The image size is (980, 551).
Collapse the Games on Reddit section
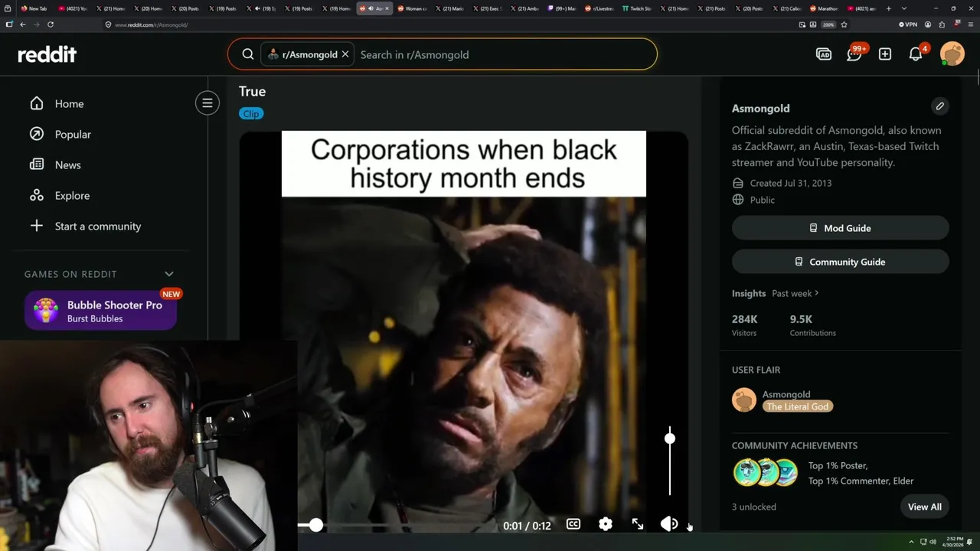pos(169,274)
